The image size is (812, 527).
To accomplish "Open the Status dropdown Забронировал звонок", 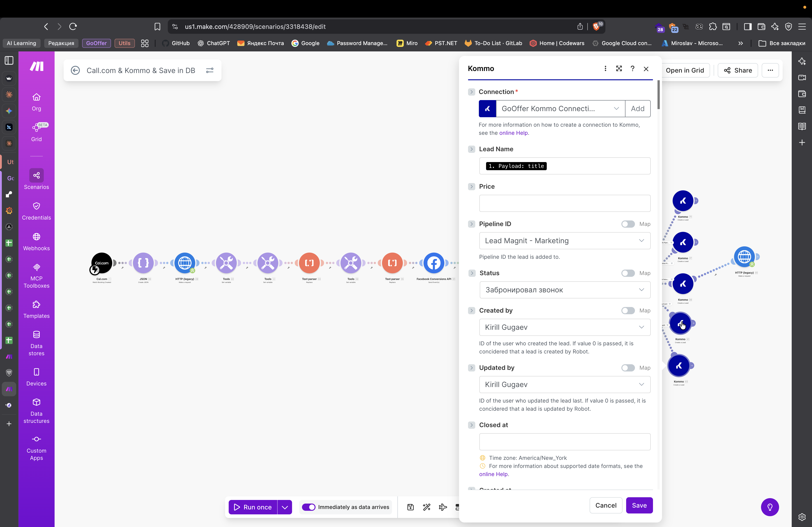I will click(x=565, y=290).
